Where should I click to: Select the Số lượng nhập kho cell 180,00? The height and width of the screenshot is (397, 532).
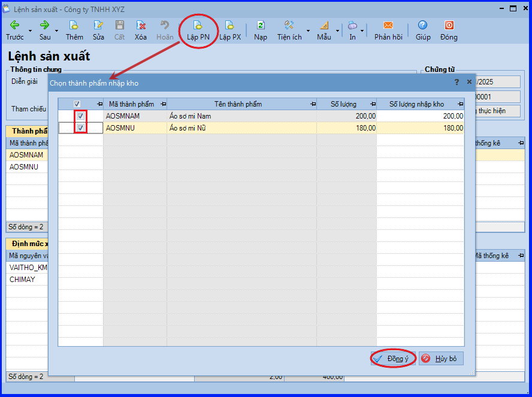click(x=421, y=128)
